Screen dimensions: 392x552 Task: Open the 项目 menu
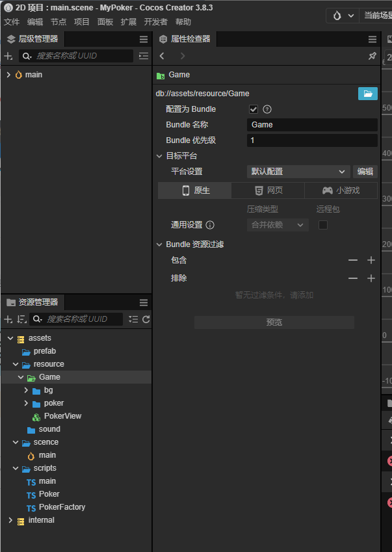coord(82,22)
